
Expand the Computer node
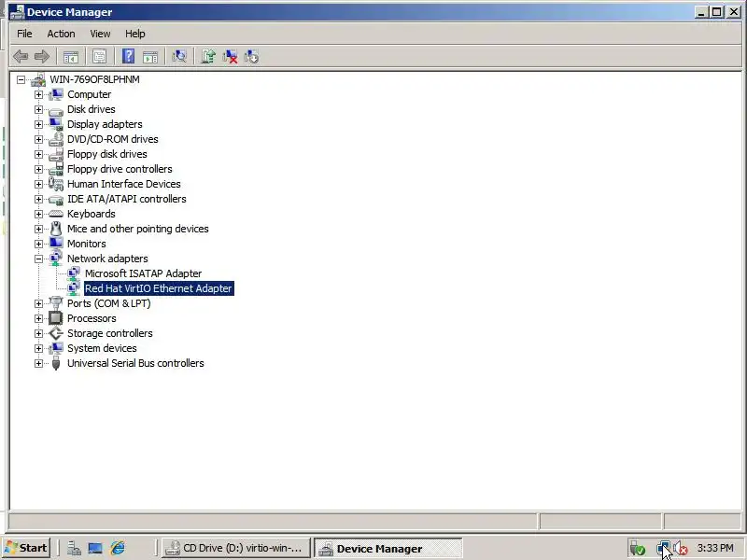pyautogui.click(x=38, y=95)
